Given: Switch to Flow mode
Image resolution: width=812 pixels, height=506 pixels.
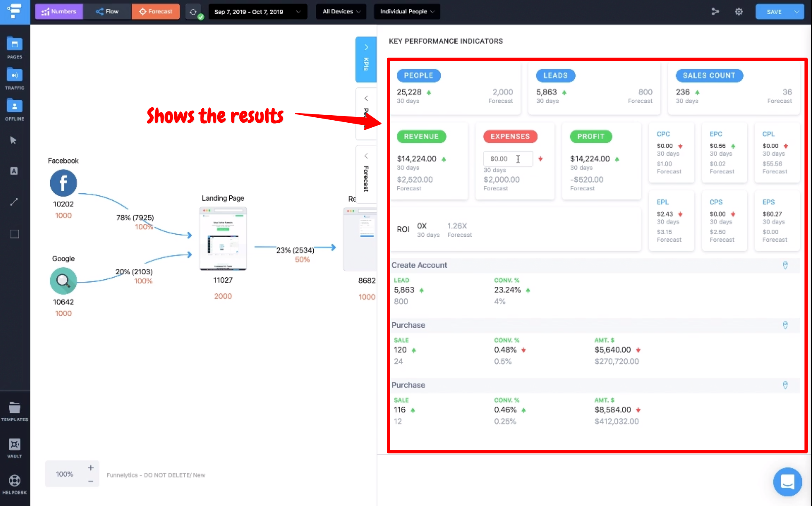Looking at the screenshot, I should 107,12.
